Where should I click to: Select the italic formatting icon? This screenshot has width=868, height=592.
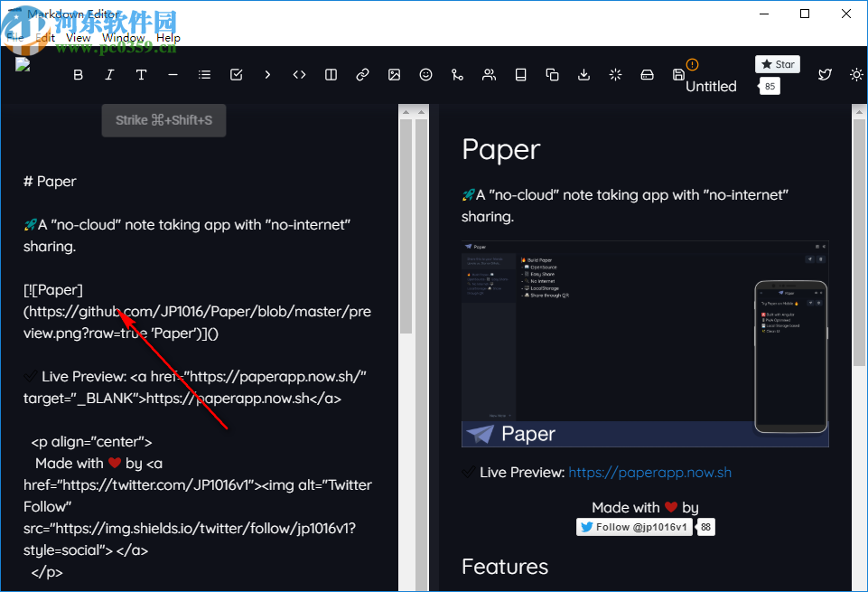point(109,74)
